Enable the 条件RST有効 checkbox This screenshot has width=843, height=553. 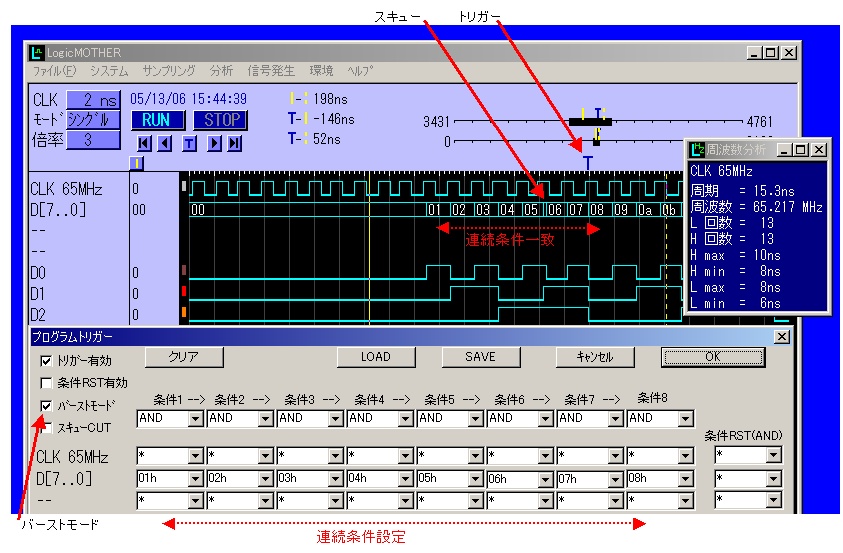(x=45, y=383)
